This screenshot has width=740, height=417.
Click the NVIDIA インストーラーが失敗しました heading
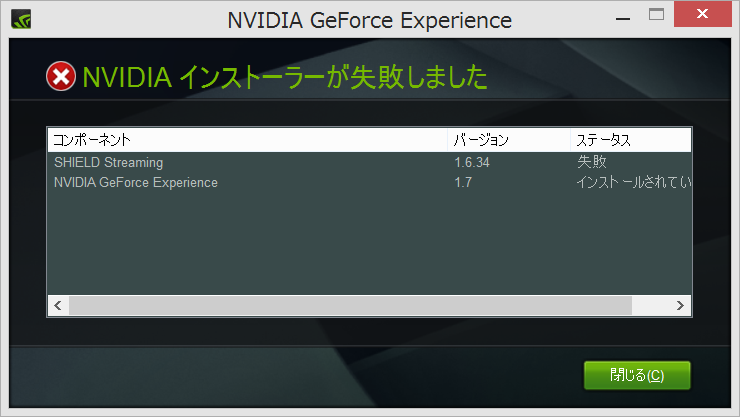point(285,77)
